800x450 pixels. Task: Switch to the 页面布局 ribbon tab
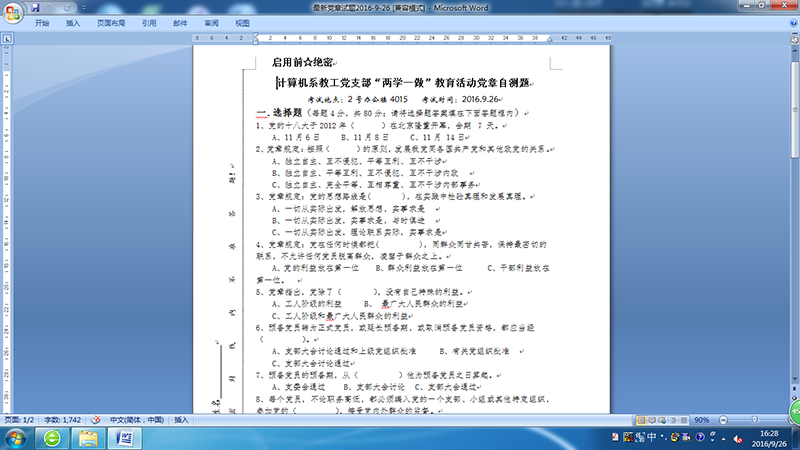111,21
